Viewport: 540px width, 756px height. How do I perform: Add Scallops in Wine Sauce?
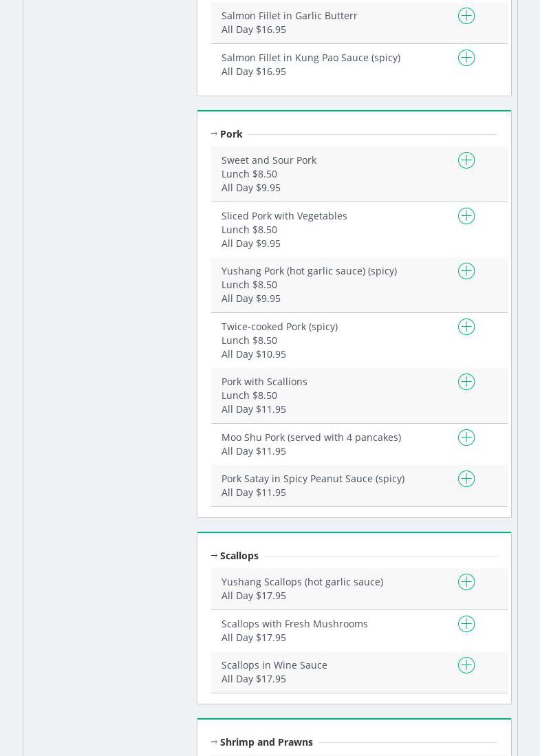click(x=466, y=665)
